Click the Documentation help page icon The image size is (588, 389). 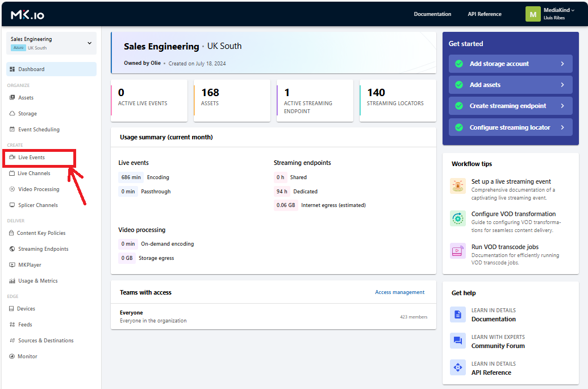tap(457, 314)
